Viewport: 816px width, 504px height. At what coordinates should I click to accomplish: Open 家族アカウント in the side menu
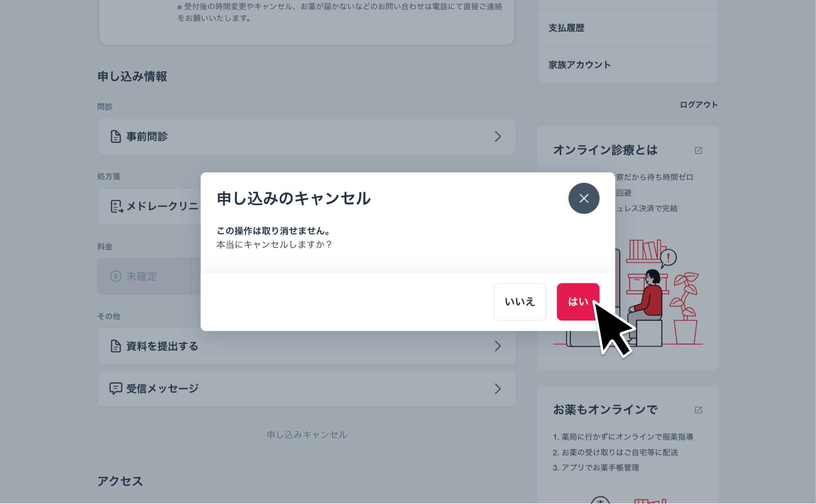(579, 65)
